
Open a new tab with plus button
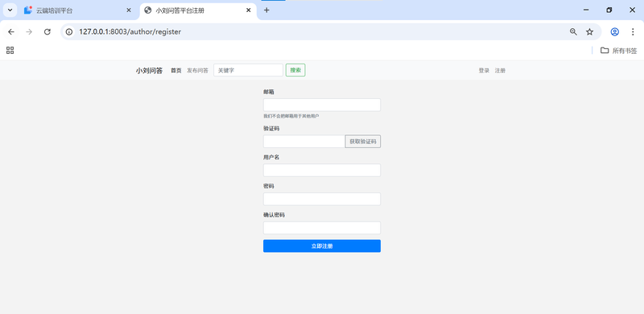point(266,10)
